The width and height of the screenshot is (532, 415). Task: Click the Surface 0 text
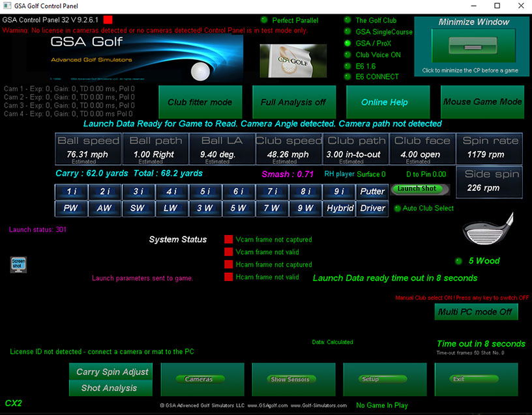tap(371, 174)
